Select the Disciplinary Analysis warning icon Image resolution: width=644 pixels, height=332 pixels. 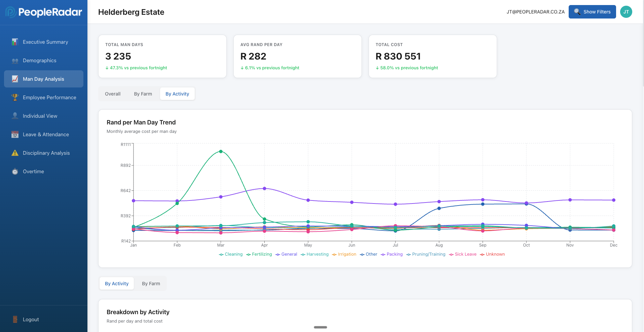point(15,153)
